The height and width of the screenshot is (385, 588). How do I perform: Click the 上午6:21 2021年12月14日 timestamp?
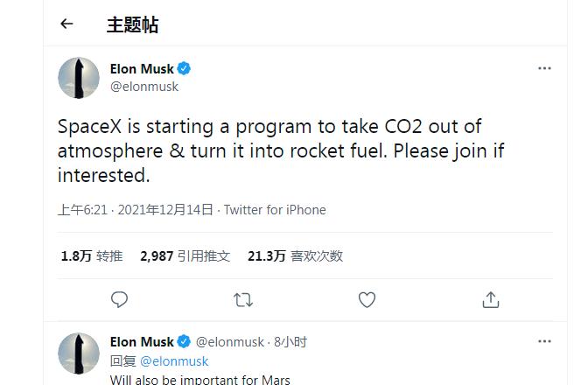click(136, 210)
